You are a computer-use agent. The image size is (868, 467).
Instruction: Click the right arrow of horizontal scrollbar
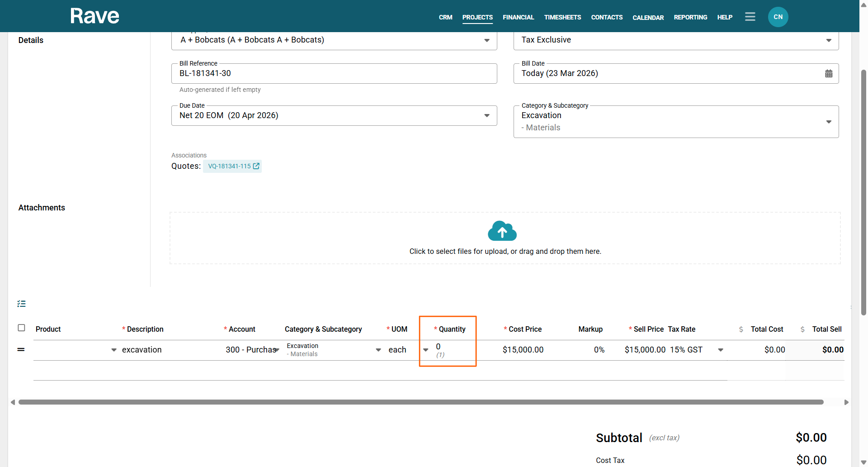[846, 402]
